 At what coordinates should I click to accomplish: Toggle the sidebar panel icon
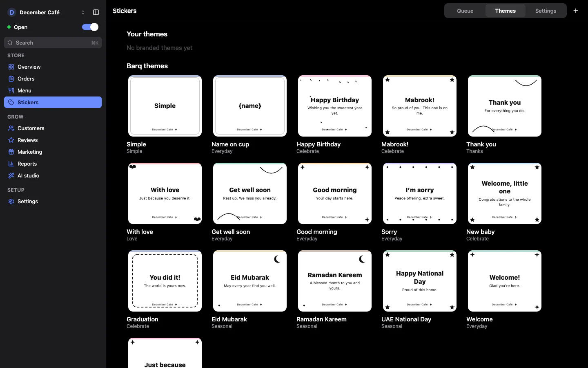pyautogui.click(x=96, y=12)
